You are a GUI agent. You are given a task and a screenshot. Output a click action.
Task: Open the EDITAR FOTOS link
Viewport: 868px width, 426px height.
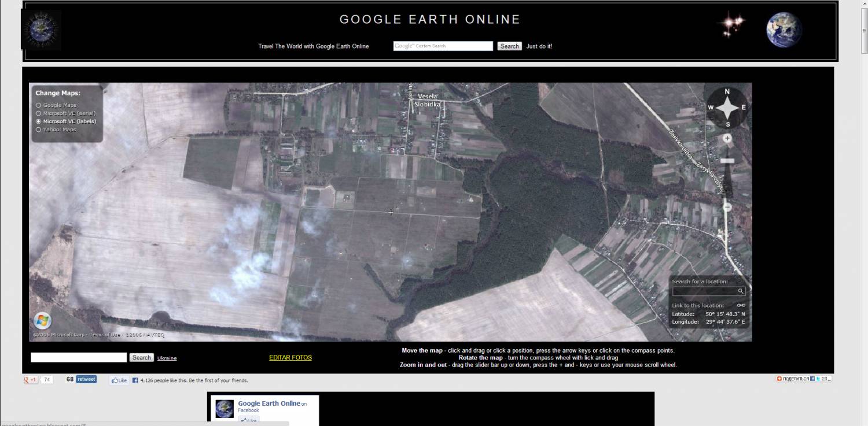(290, 358)
